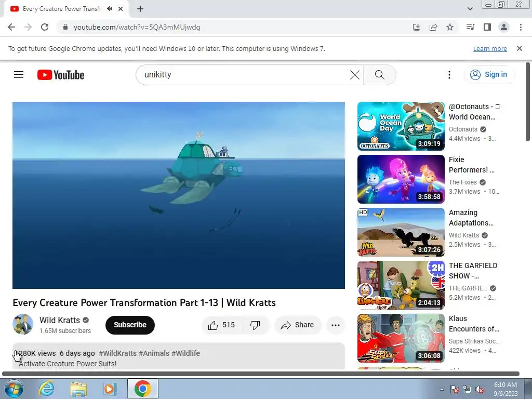Go to YouTube home via logo
532x399 pixels.
61,75
